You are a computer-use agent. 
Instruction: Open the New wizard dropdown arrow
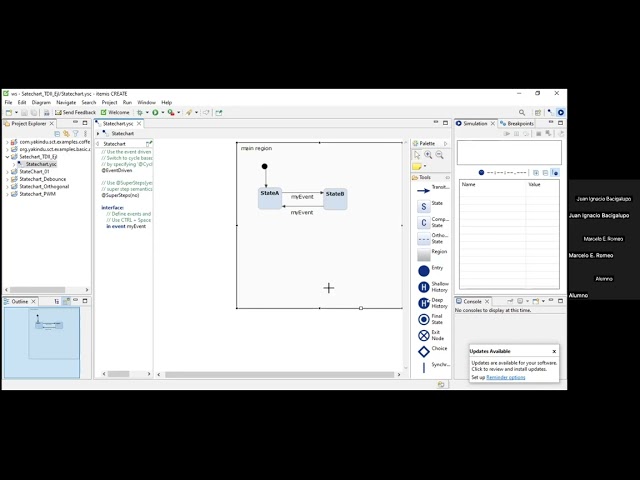(16, 113)
